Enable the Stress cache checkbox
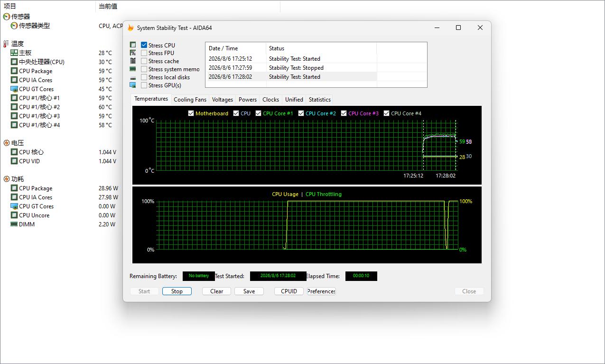The image size is (605, 364). [x=144, y=61]
